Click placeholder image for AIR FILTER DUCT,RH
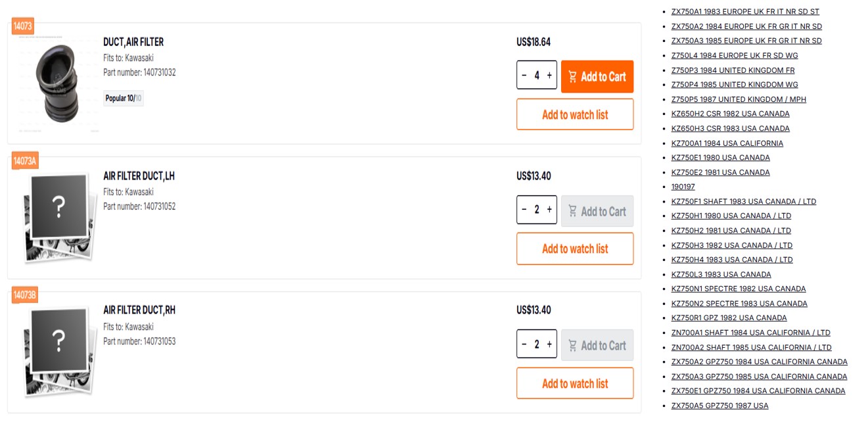Screen dimensions: 868x428 pos(57,350)
